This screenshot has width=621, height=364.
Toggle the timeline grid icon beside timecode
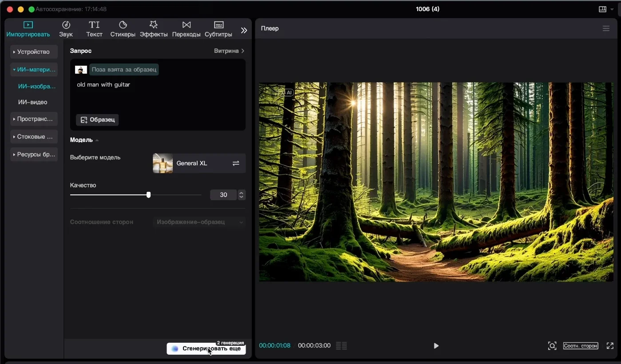point(341,346)
